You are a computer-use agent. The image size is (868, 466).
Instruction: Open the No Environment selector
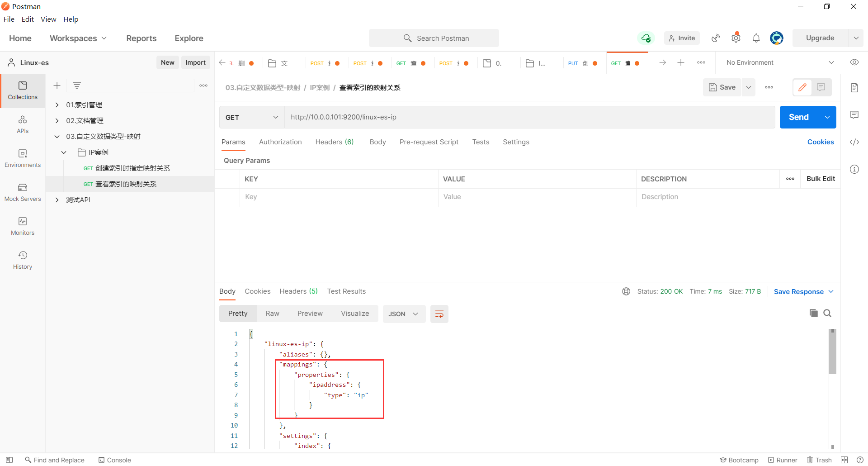pos(780,62)
